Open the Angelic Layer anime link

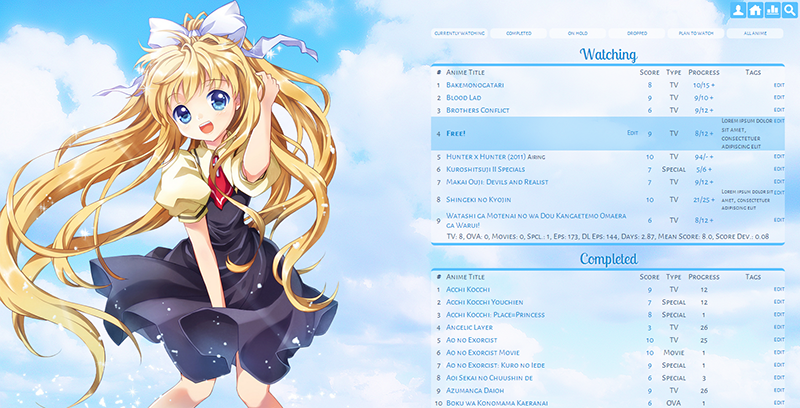click(x=469, y=327)
